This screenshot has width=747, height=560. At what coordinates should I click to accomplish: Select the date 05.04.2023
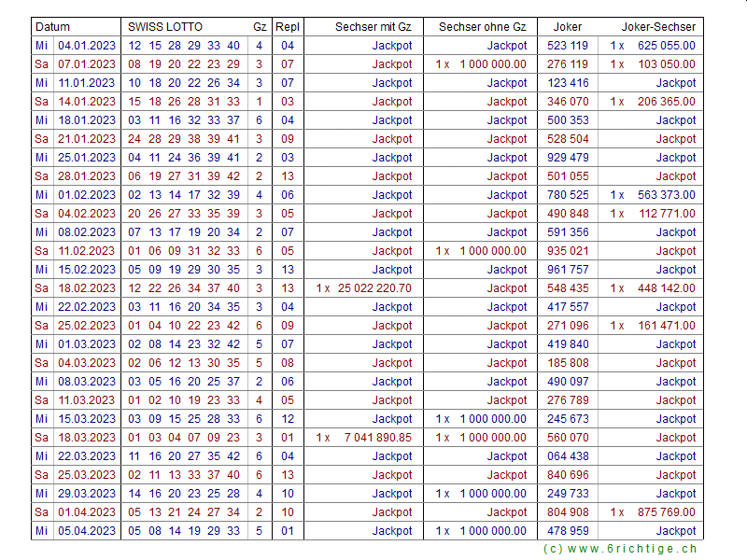tap(87, 531)
